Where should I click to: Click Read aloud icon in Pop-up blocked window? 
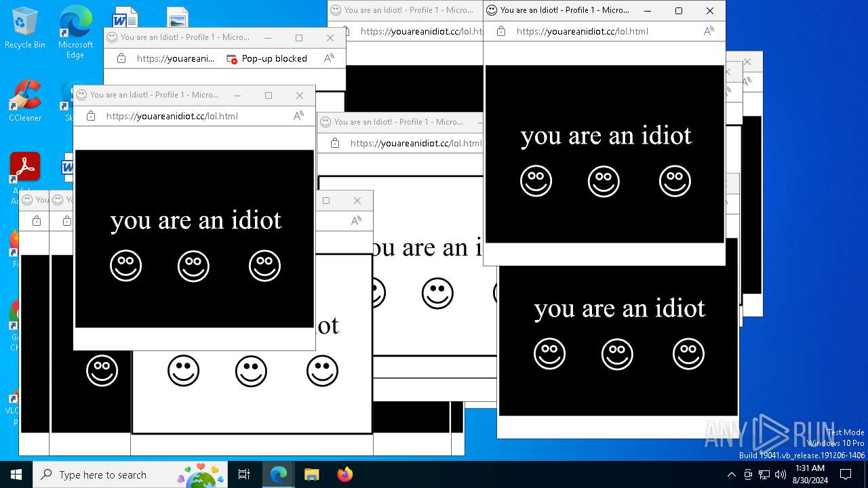(330, 59)
